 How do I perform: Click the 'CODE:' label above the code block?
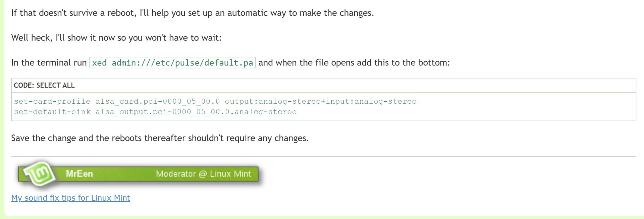tap(24, 86)
